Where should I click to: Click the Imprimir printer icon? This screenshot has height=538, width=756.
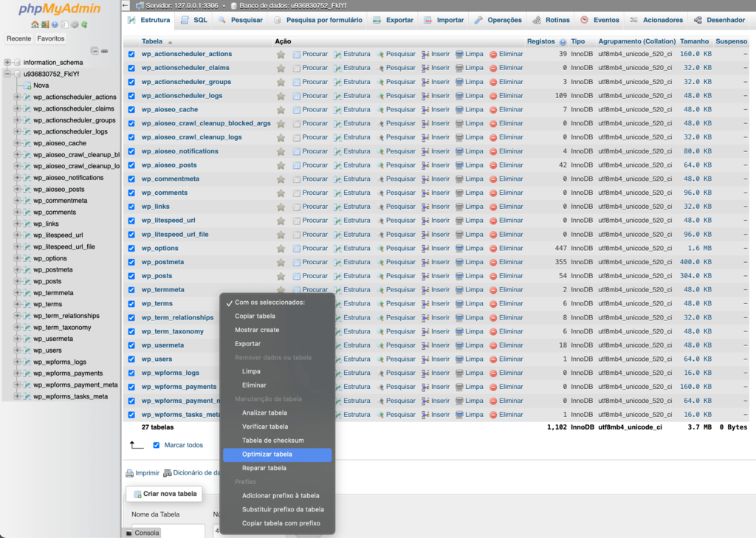click(x=129, y=473)
